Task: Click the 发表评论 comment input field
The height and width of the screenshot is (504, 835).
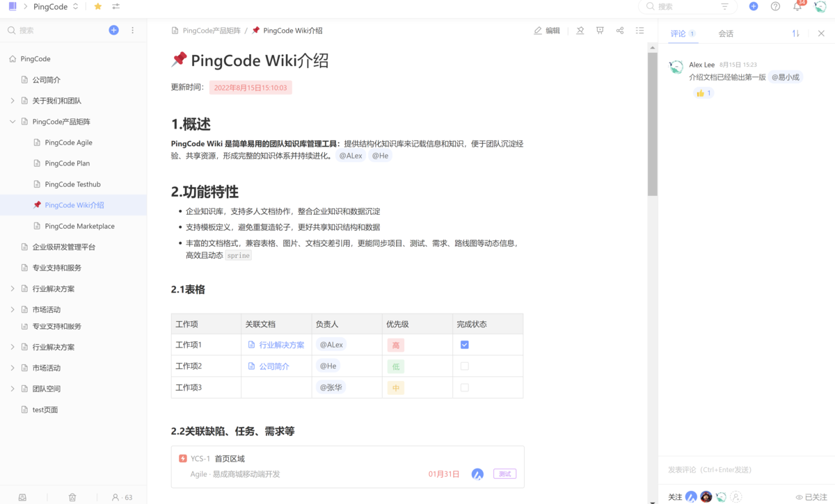Action: (x=738, y=470)
